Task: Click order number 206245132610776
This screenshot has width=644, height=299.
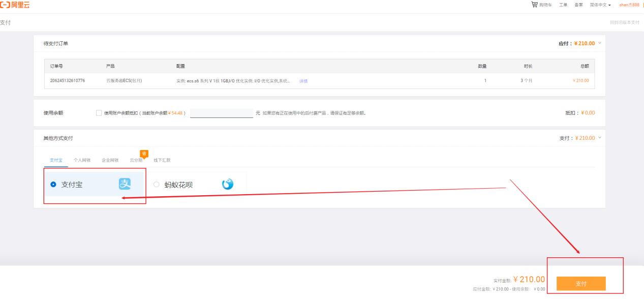Action: coord(68,80)
